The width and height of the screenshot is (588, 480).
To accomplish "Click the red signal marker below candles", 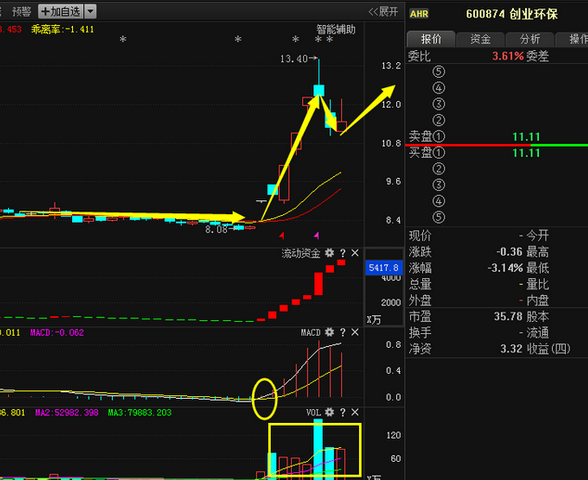I will pos(282,236).
